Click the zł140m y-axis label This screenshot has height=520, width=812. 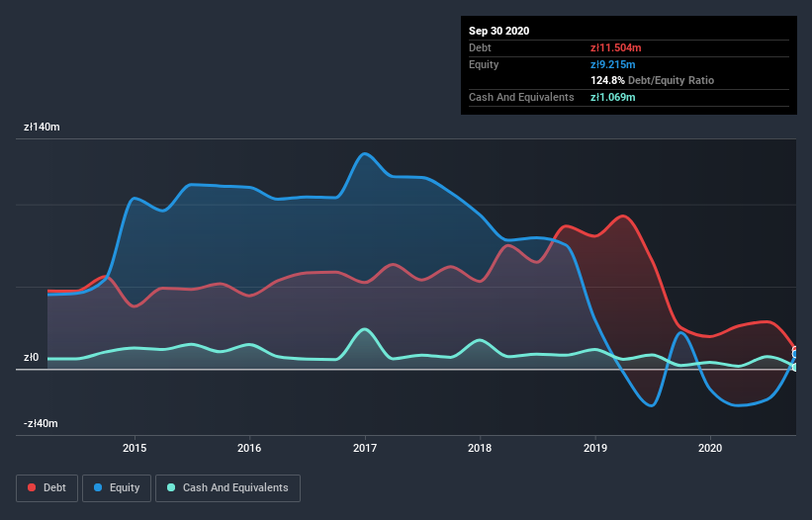click(42, 127)
